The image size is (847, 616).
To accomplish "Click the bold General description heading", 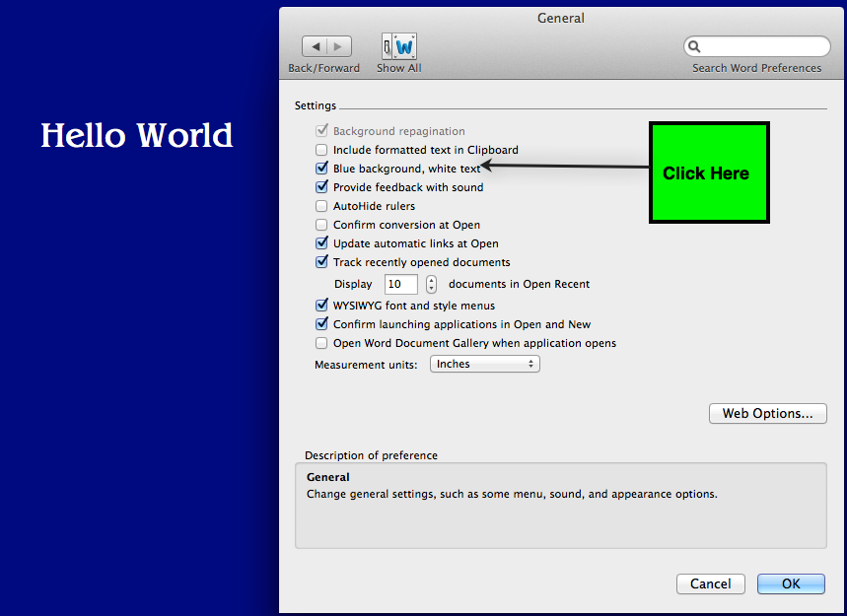I will (x=328, y=477).
